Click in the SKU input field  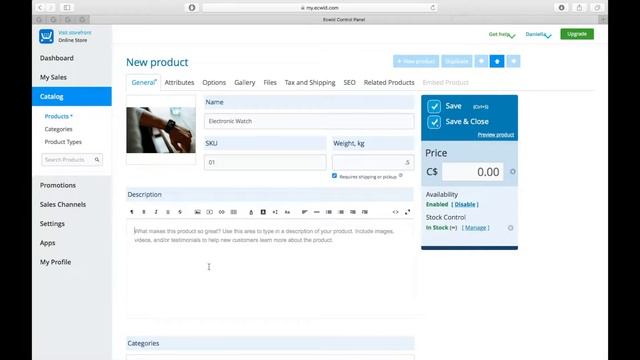click(265, 162)
